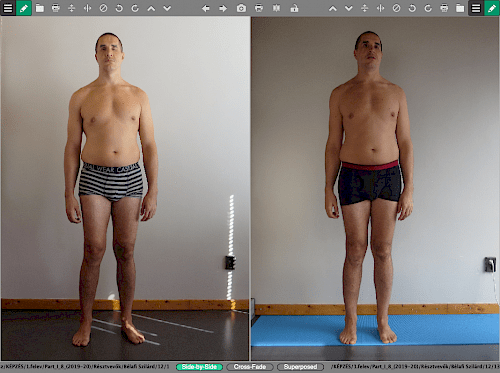This screenshot has width=500, height=373.
Task: Select the Side-by-Side view mode
Action: click(199, 367)
